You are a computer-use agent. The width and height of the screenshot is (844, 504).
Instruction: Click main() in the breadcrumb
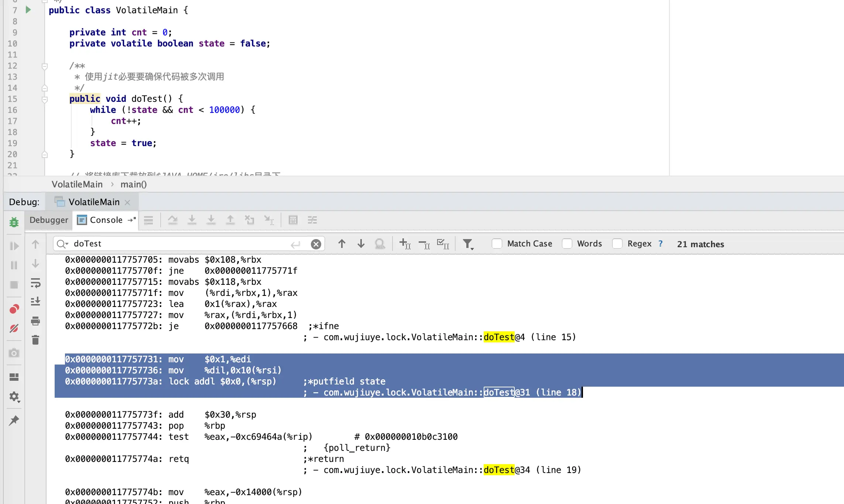click(133, 184)
